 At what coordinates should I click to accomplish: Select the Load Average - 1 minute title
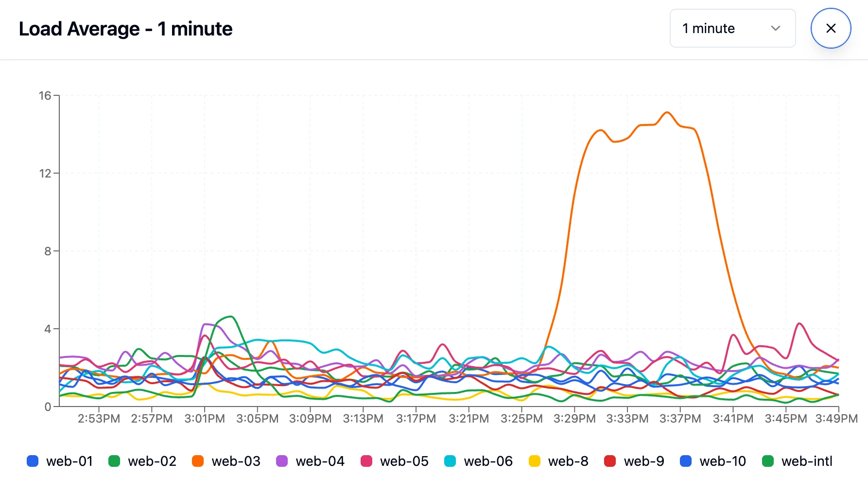pyautogui.click(x=126, y=29)
